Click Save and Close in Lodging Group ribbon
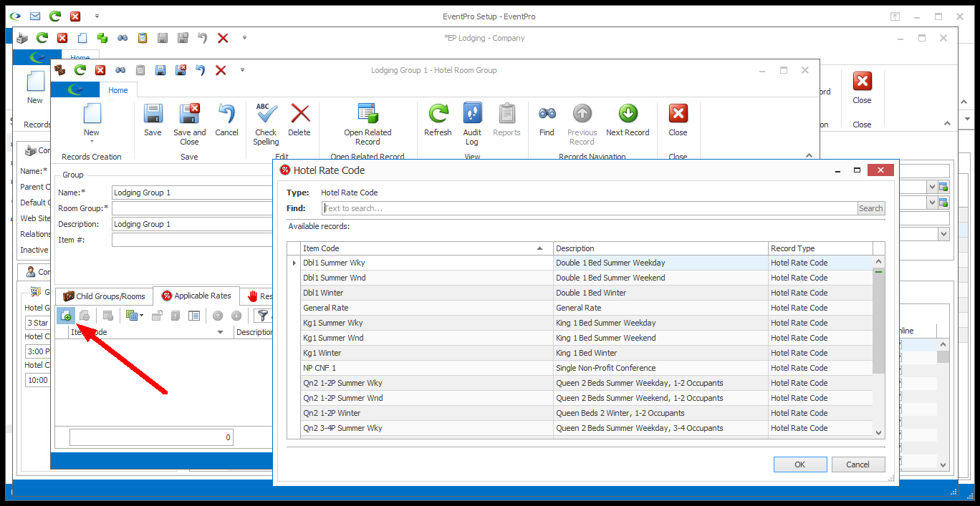This screenshot has width=980, height=506. [x=189, y=124]
